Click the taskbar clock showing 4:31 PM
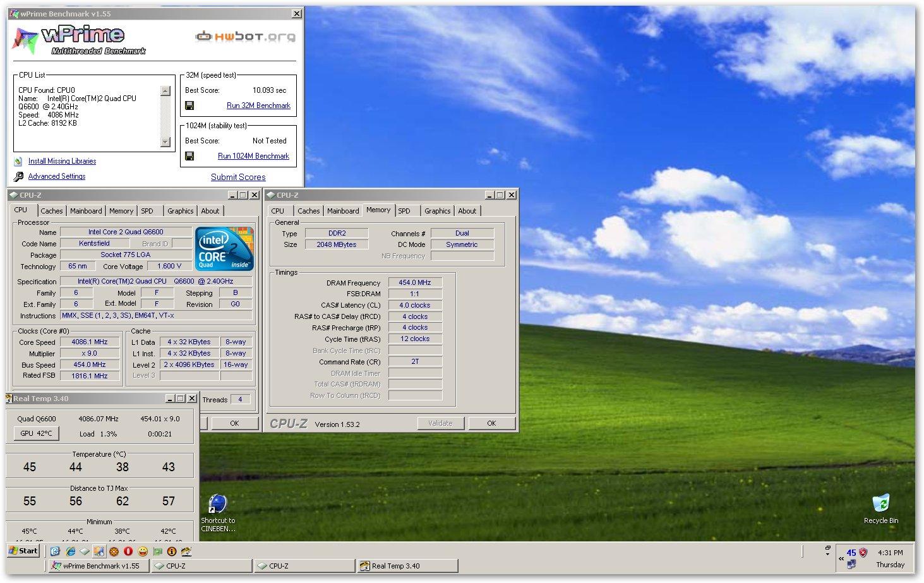This screenshot has width=924, height=583. point(891,553)
